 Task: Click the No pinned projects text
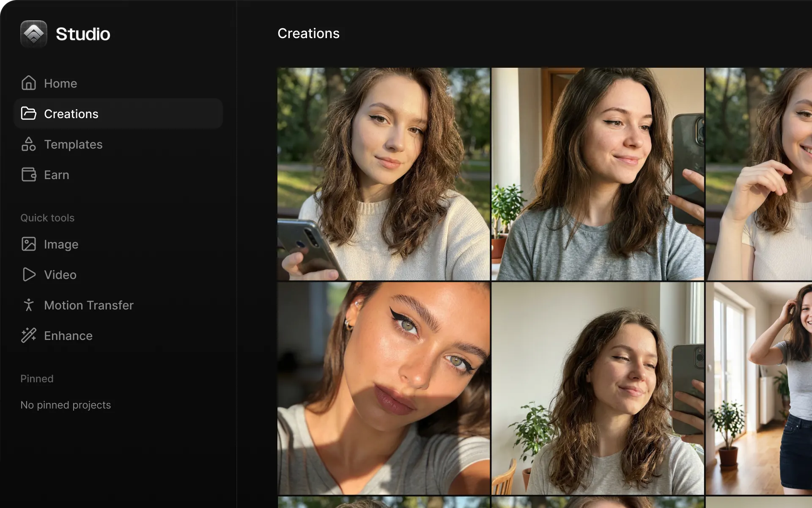pyautogui.click(x=66, y=405)
